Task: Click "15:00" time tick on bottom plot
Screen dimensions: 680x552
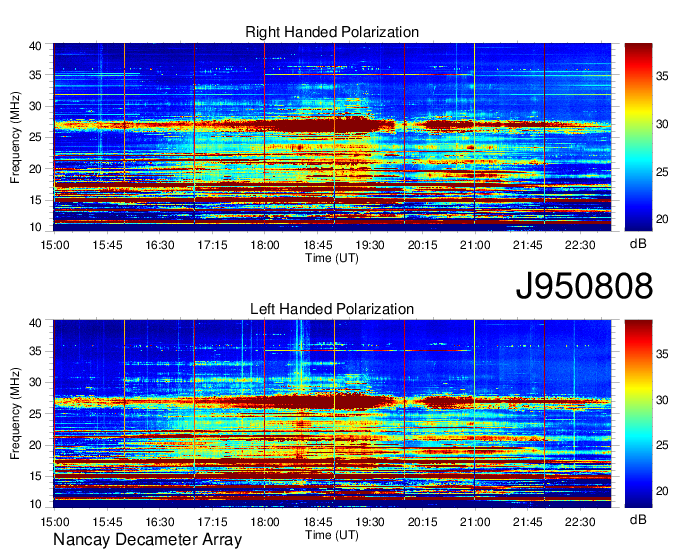Action: pyautogui.click(x=55, y=522)
